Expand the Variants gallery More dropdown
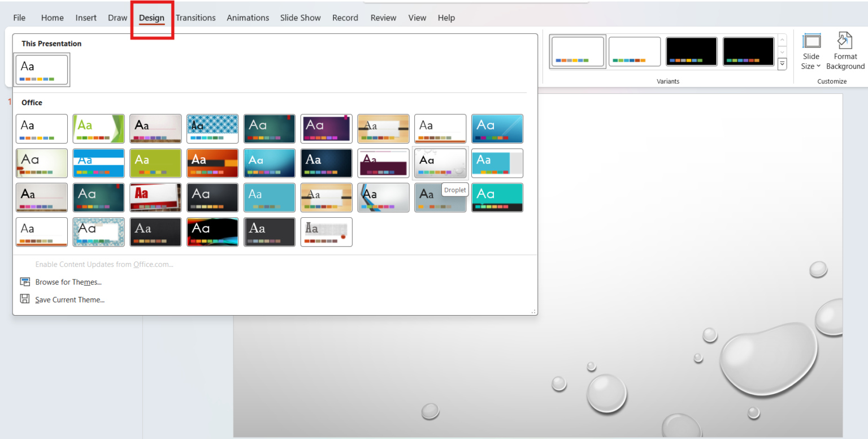 782,64
